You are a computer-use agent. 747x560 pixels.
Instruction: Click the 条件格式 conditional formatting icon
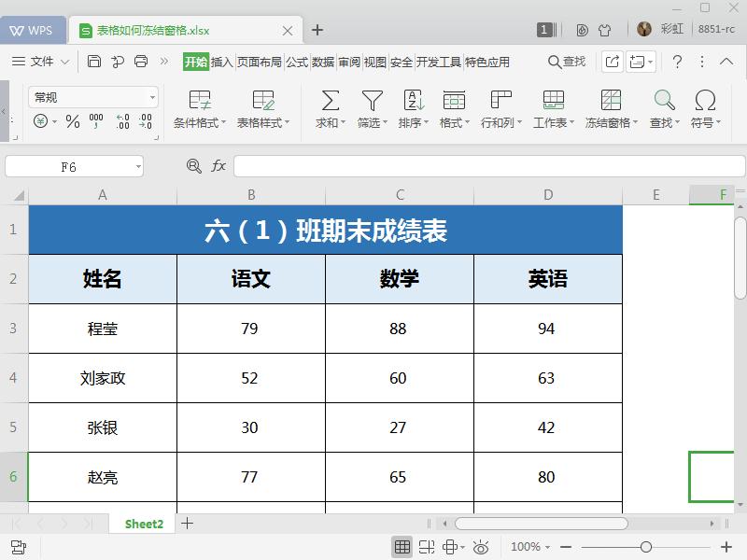(199, 103)
